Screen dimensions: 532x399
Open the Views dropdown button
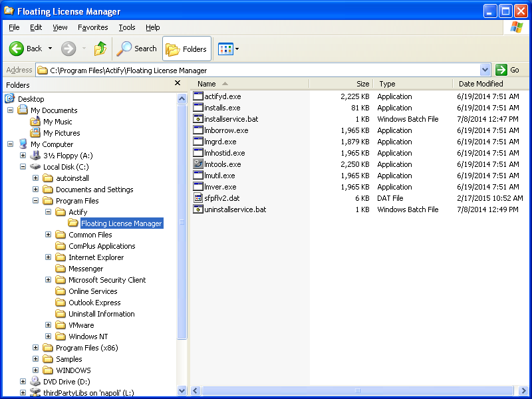tap(229, 49)
